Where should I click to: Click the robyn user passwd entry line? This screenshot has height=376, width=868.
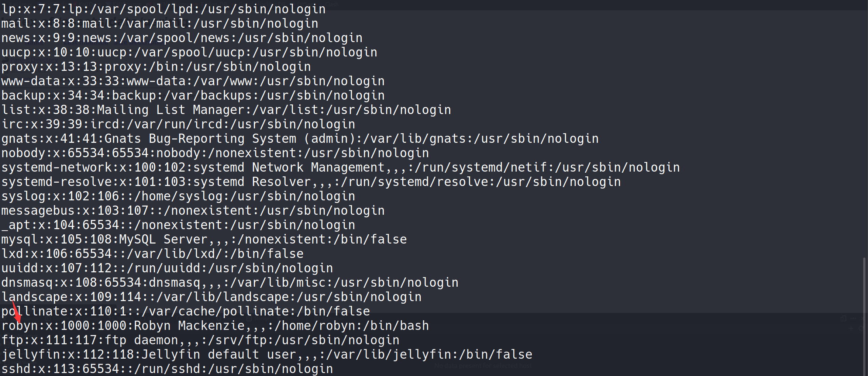tap(215, 326)
